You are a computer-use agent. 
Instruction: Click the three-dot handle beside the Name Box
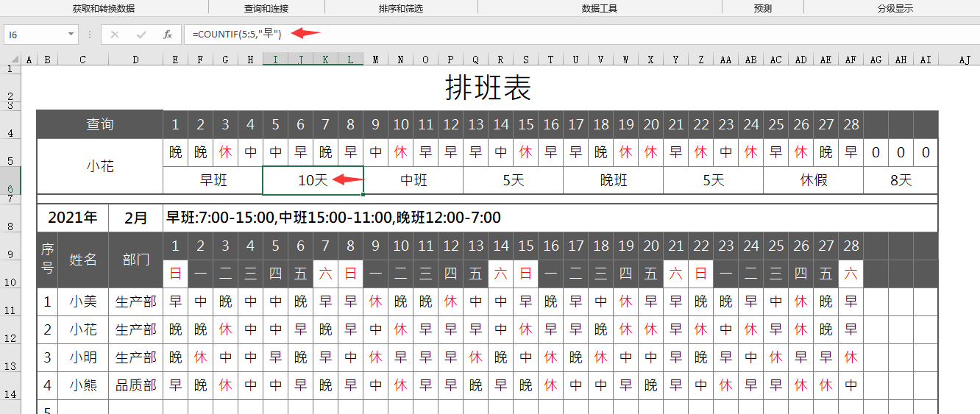90,35
